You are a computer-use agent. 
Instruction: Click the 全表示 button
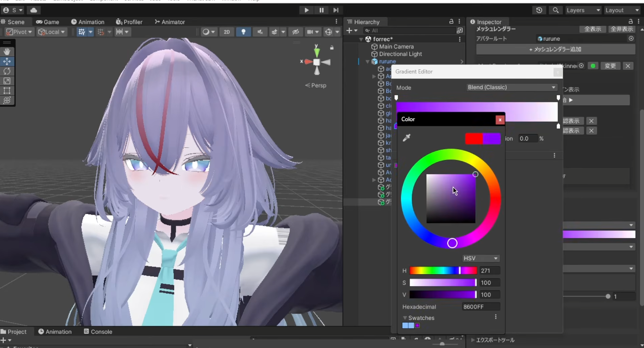coord(592,29)
